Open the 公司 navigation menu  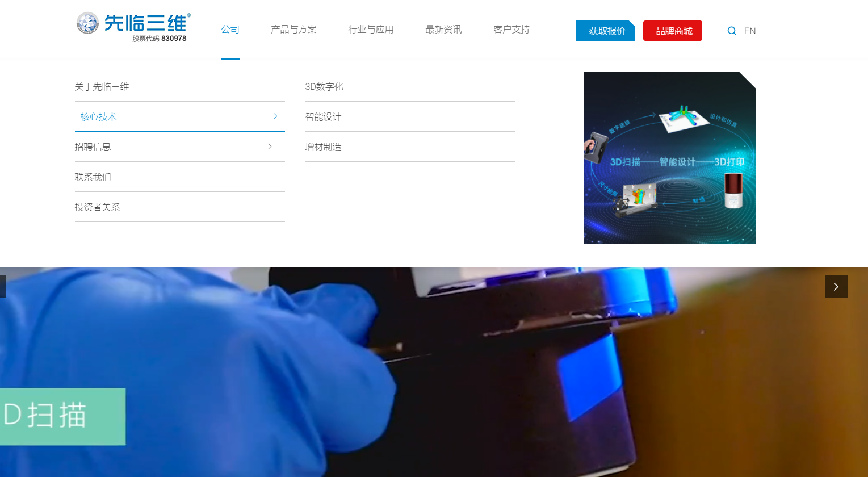pos(230,29)
